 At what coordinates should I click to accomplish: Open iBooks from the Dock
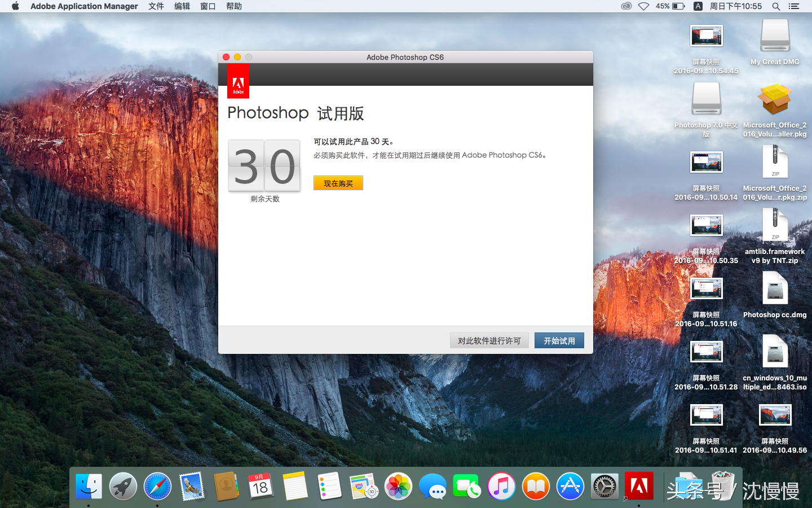(x=536, y=486)
